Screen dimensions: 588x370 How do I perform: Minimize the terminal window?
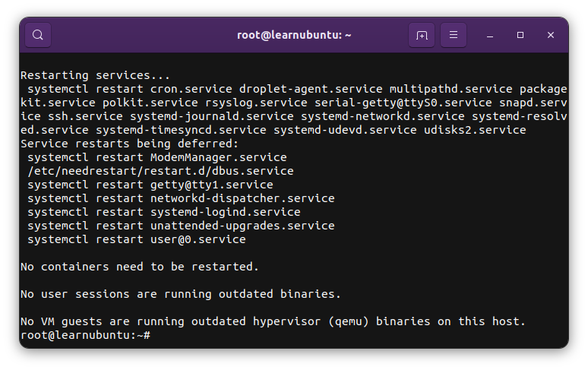pyautogui.click(x=490, y=35)
